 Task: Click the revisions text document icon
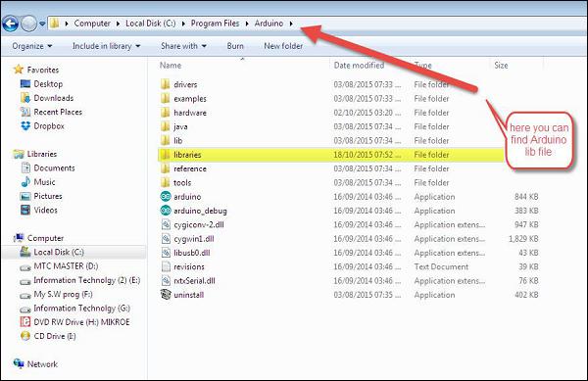tap(166, 266)
